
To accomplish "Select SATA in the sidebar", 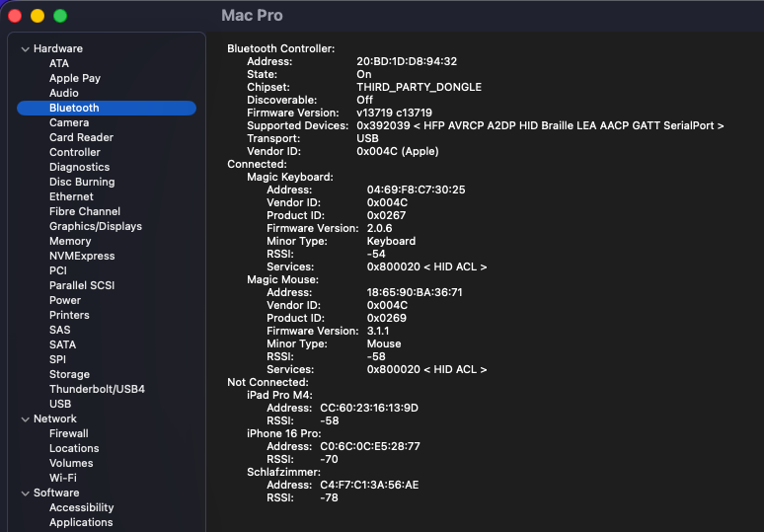I will tap(62, 344).
